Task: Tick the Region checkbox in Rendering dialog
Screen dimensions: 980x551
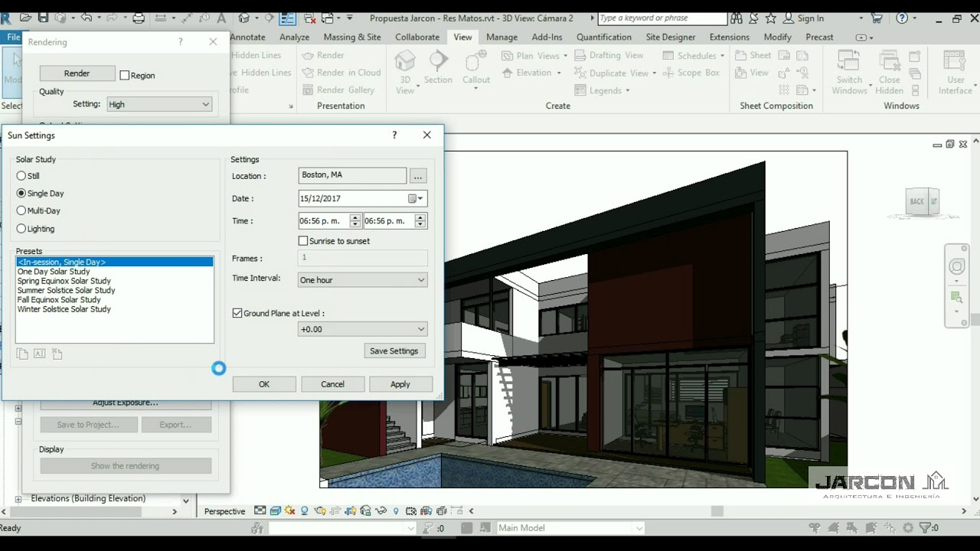Action: (x=125, y=76)
